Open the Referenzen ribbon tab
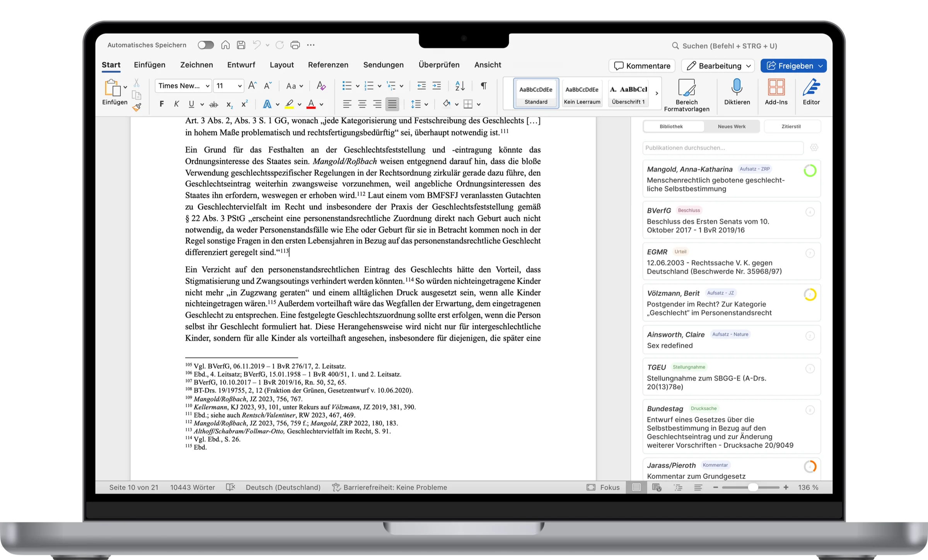928x560 pixels. point(328,65)
